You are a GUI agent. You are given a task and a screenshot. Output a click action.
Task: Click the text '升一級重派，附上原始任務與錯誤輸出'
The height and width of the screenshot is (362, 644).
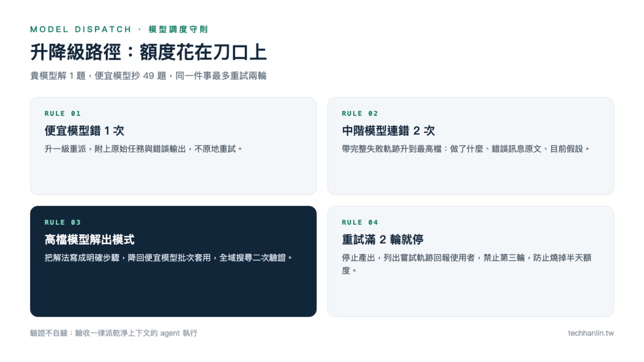coord(115,149)
